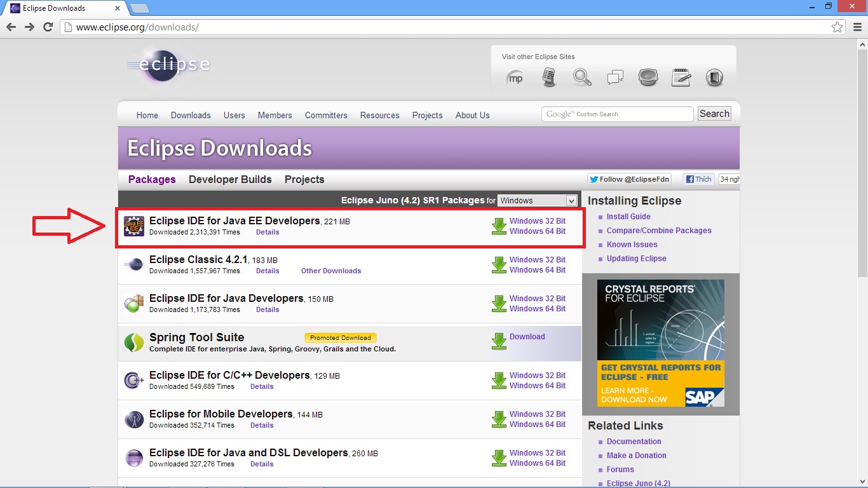Open the About Us menu item
Viewport: 868px width, 488px height.
pos(473,115)
